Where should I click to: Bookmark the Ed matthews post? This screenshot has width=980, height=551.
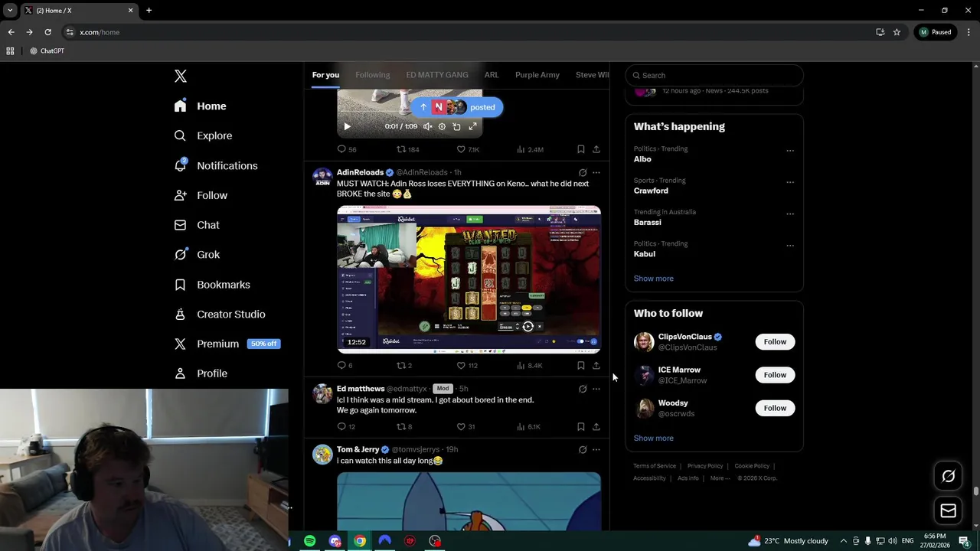point(580,426)
